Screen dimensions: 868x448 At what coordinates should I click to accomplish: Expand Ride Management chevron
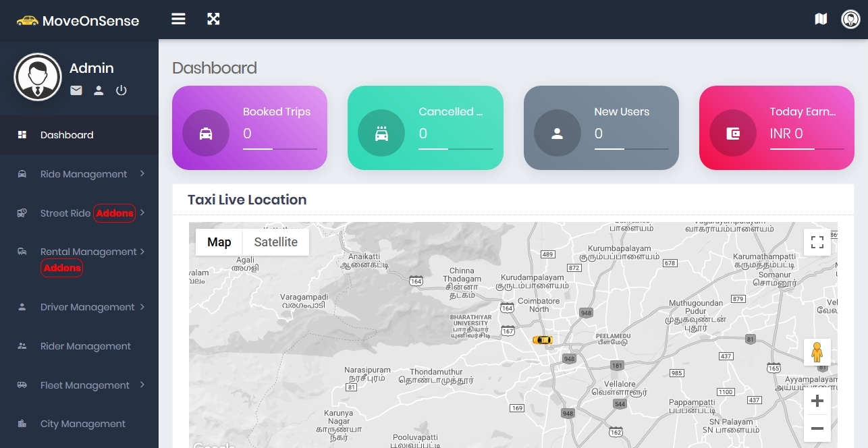pyautogui.click(x=142, y=173)
